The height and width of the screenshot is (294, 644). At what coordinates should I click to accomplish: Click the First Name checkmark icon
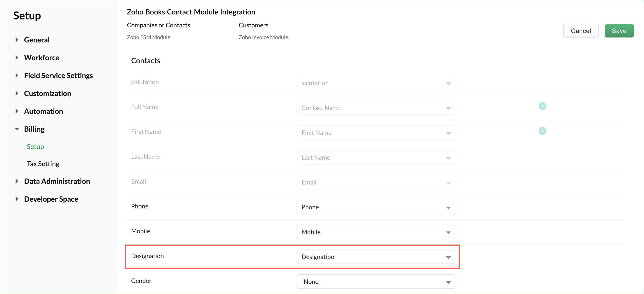pos(542,131)
